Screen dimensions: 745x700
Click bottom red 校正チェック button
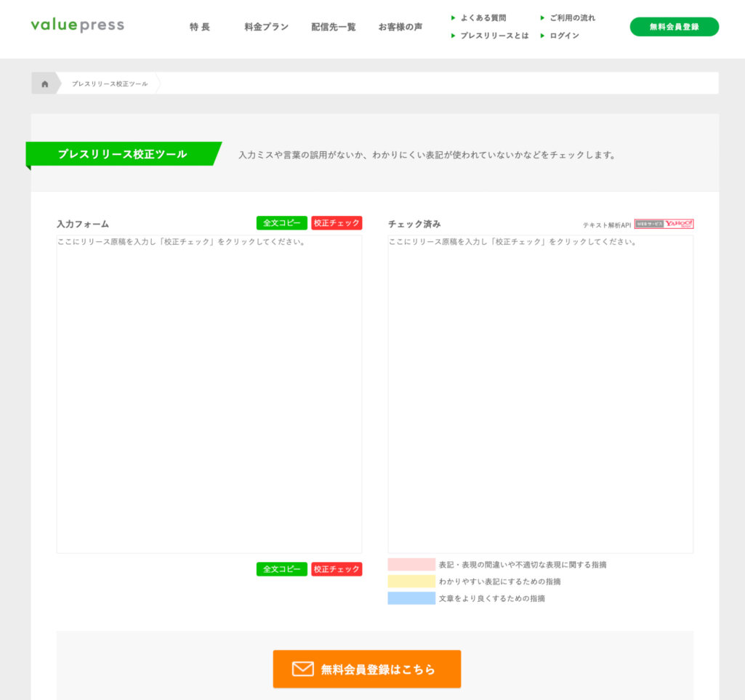(337, 569)
